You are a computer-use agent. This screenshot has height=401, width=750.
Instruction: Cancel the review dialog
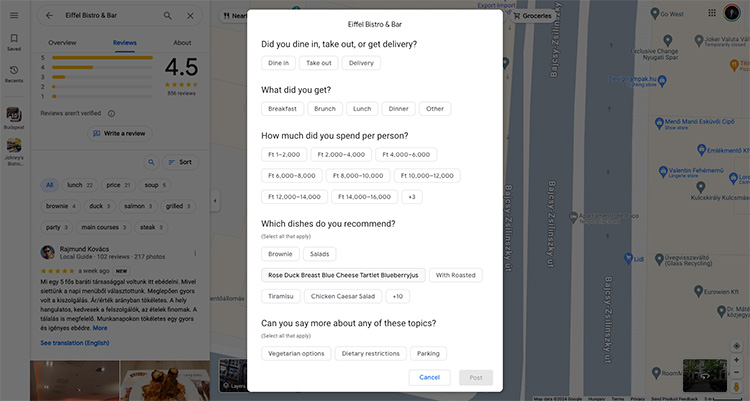pos(430,378)
